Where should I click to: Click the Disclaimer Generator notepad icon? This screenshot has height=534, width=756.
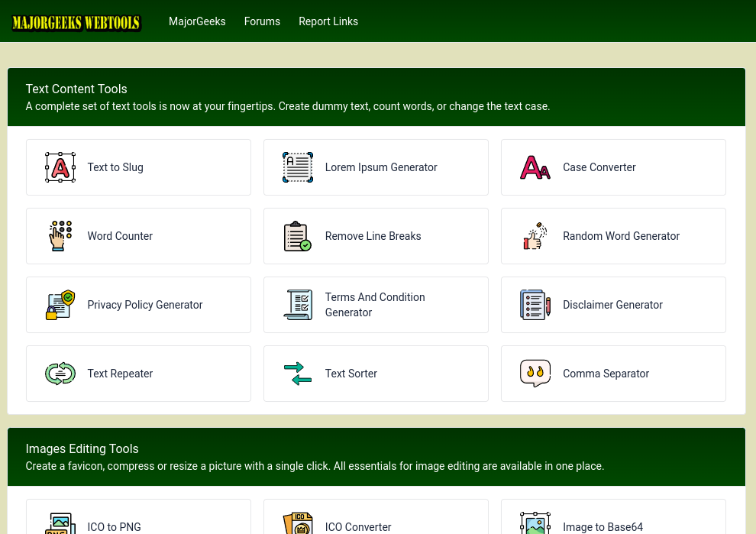point(535,305)
